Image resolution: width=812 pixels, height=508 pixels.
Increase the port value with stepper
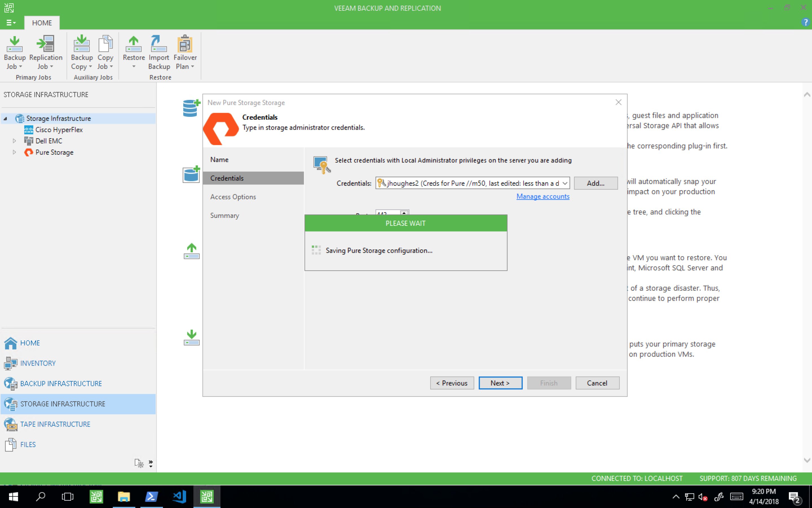coord(404,213)
